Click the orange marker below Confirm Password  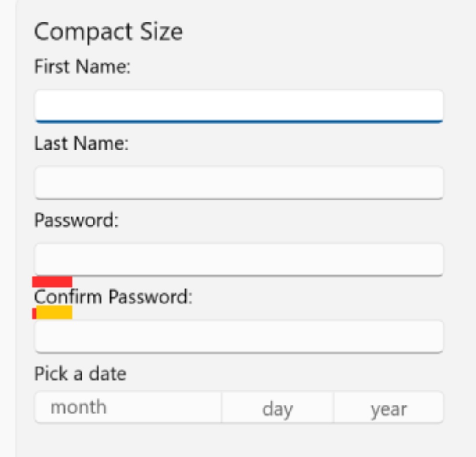coord(55,313)
